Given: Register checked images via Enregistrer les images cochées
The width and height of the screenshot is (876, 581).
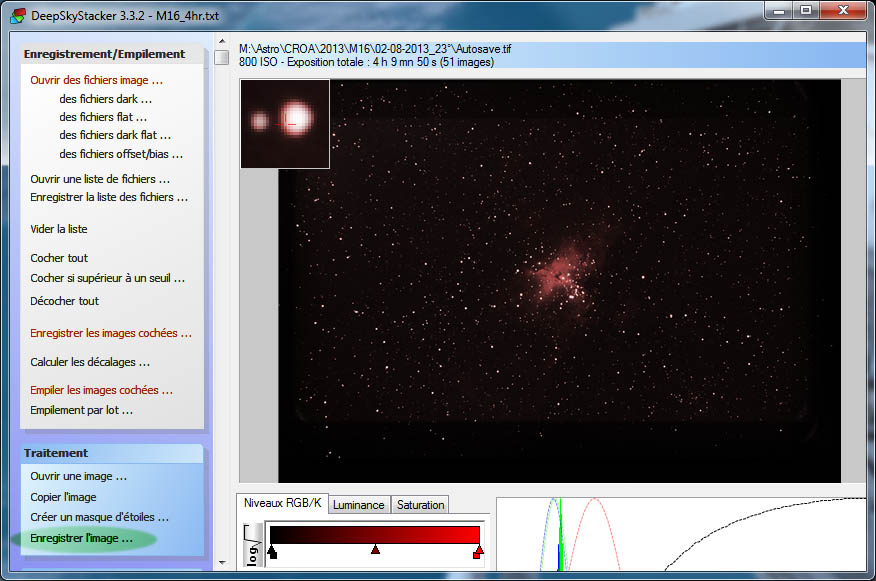Looking at the screenshot, I should click(x=111, y=333).
